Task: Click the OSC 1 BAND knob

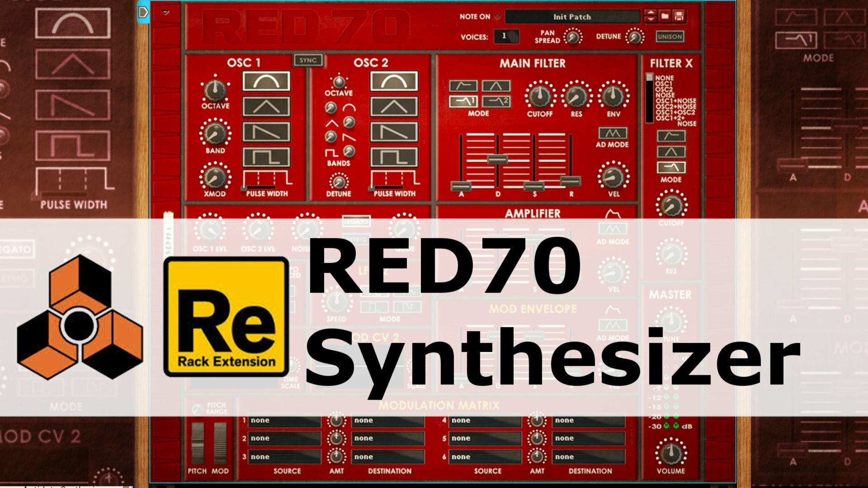Action: pyautogui.click(x=215, y=133)
